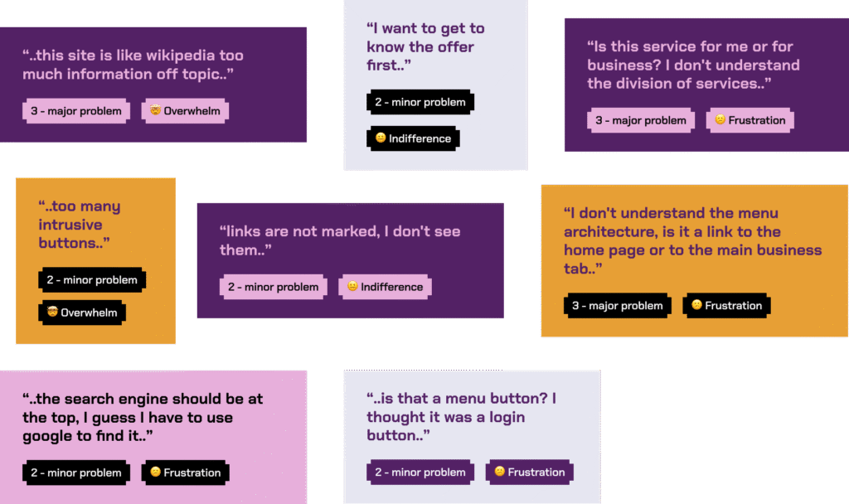Select '2 - minor problem' tag on intrusive buttons card
This screenshot has height=504, width=849.
click(x=92, y=280)
